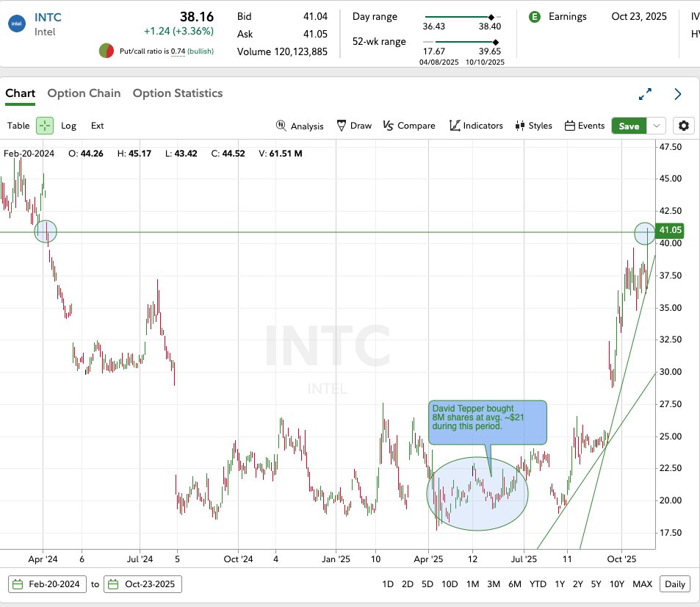Save the chart with Save button

click(629, 126)
